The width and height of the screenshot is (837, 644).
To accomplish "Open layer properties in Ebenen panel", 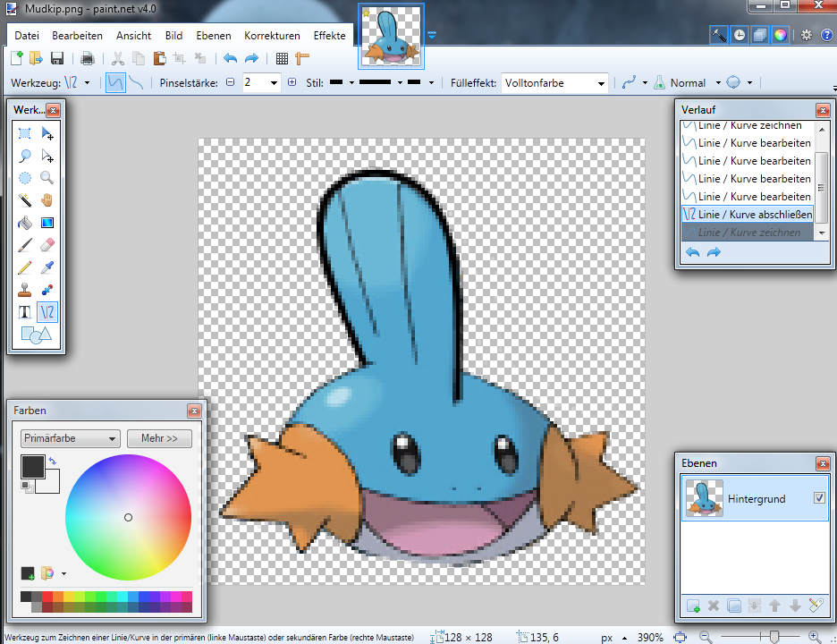I will (816, 605).
